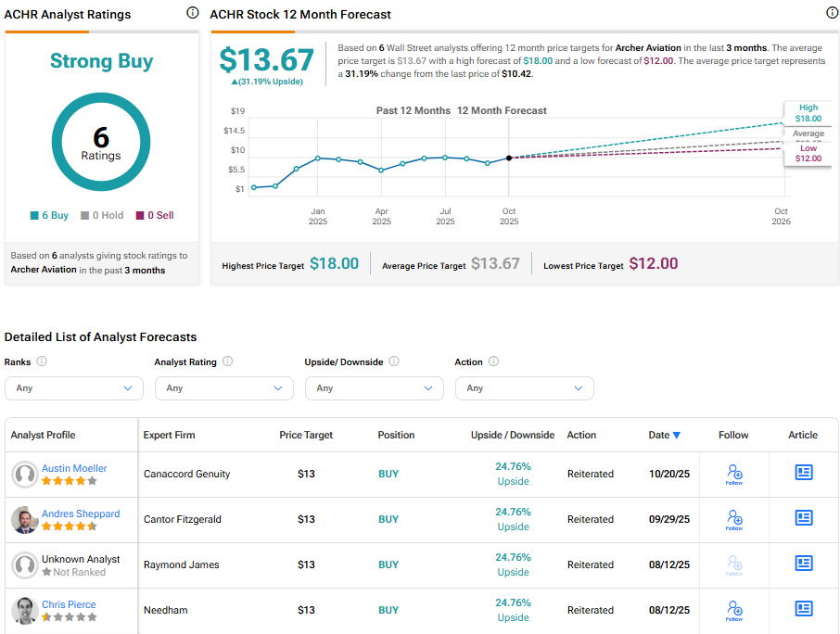Viewport: 840px width, 634px height.
Task: Open Andres Sheppard's analyst profile link
Action: pos(81,514)
